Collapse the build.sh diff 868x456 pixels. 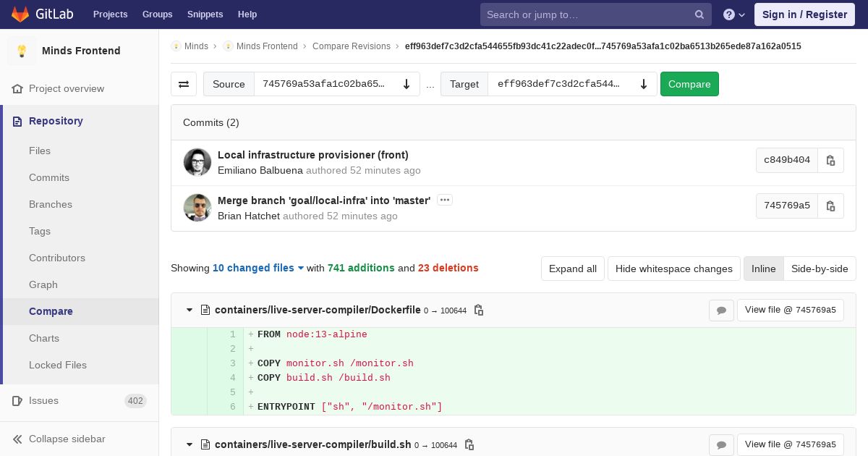190,444
